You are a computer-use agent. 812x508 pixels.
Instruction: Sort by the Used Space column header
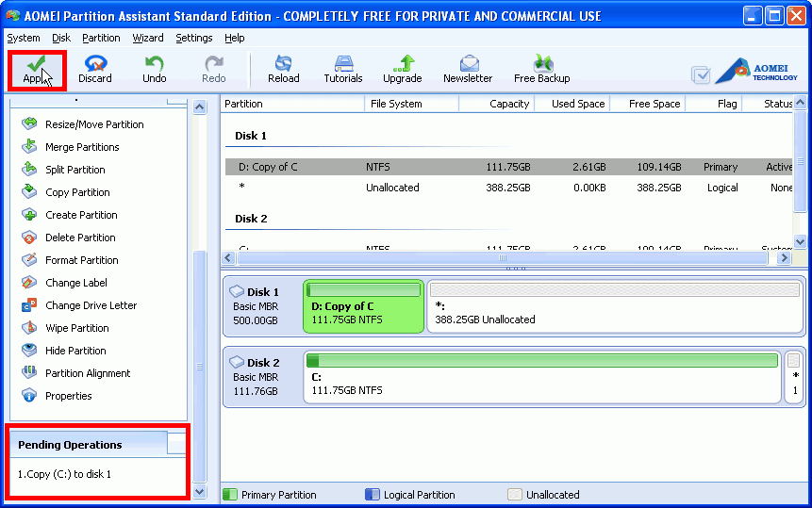(x=572, y=104)
